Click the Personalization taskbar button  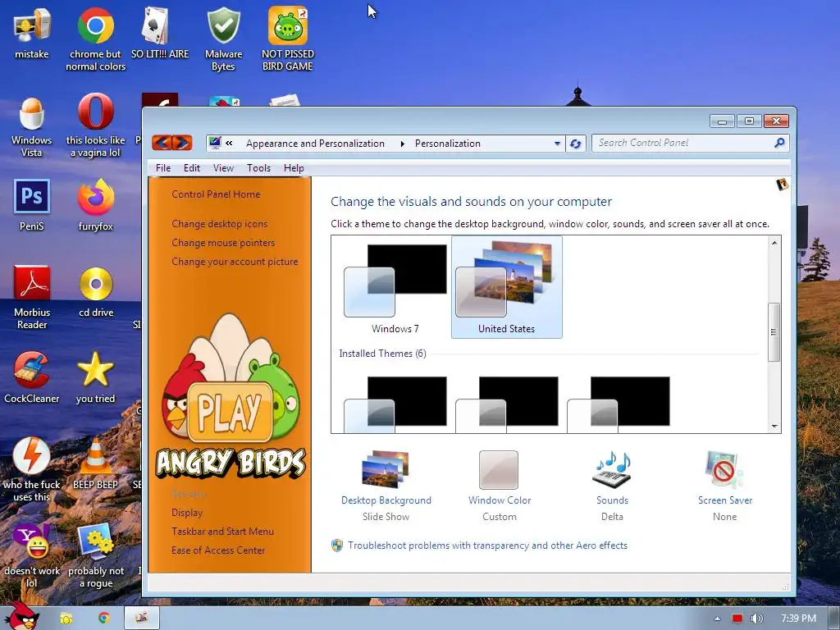142,618
